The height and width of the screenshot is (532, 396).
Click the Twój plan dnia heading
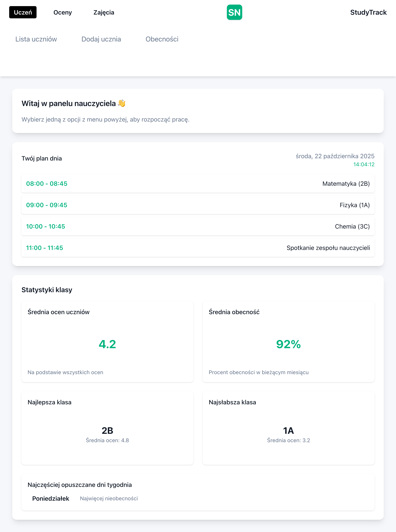42,158
